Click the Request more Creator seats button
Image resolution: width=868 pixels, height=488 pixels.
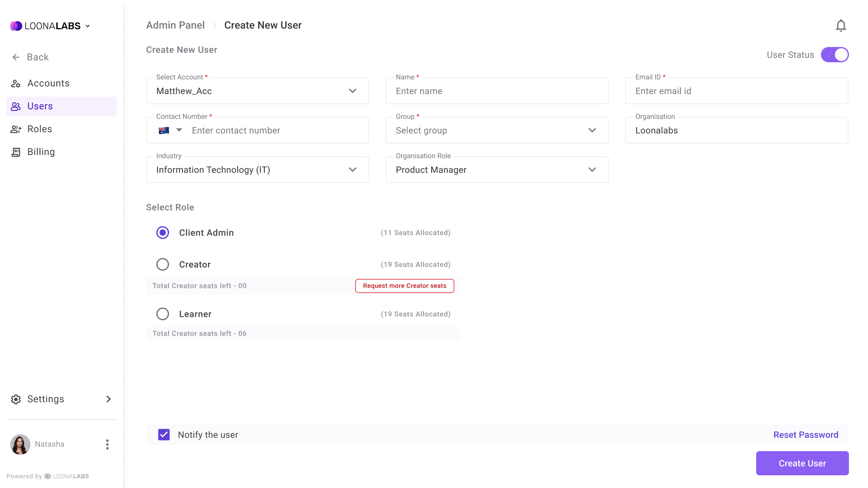(404, 286)
